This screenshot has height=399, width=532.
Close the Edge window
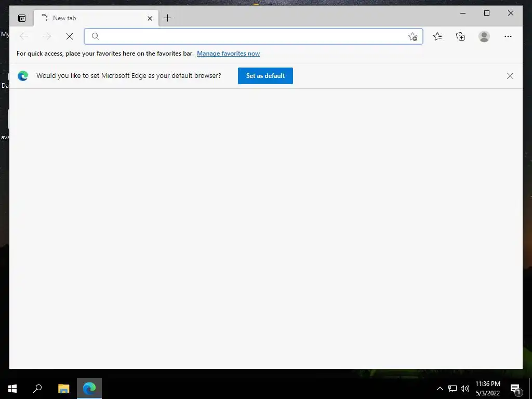click(510, 13)
